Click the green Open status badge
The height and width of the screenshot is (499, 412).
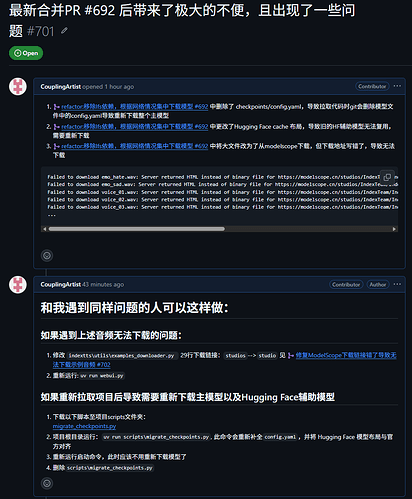(x=26, y=53)
